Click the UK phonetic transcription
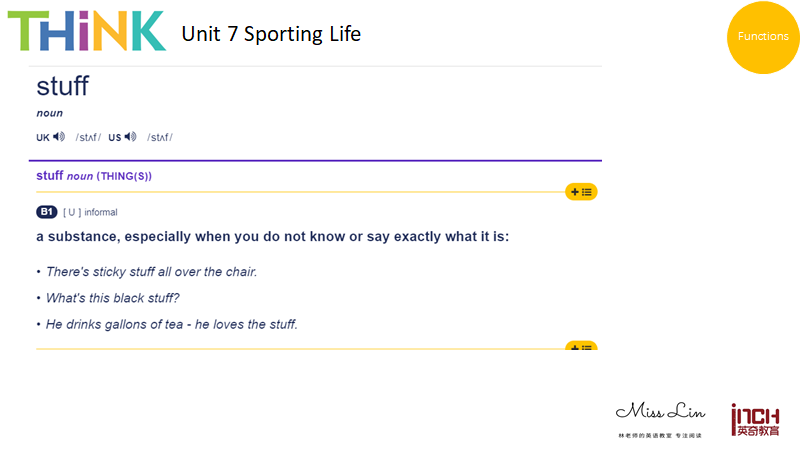Screen dimensions: 800x450 [x=88, y=137]
